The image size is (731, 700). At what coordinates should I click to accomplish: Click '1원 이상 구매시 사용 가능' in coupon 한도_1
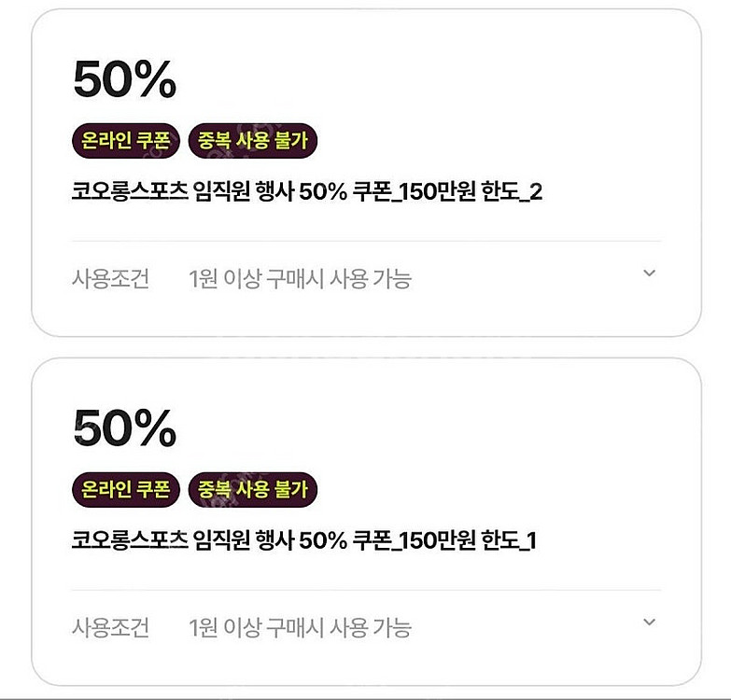[300, 627]
